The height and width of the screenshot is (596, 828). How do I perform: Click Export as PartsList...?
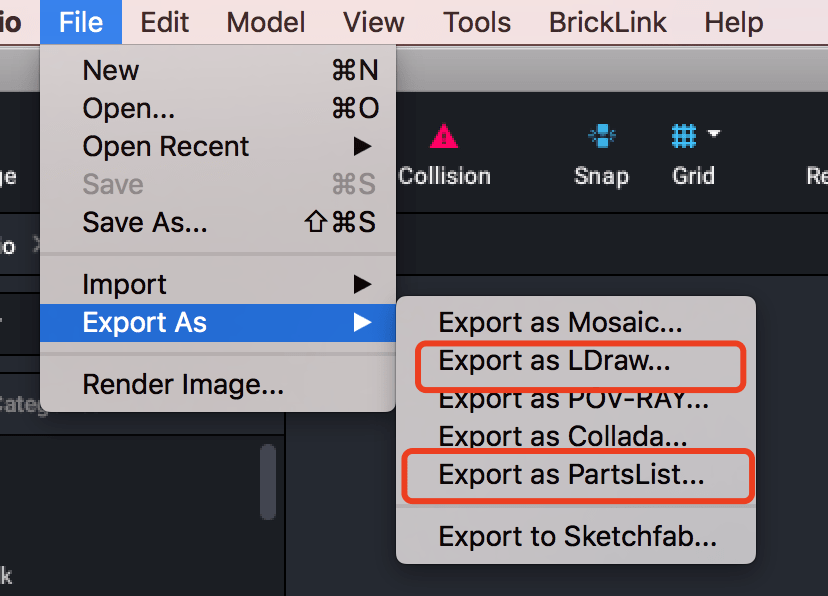point(571,476)
